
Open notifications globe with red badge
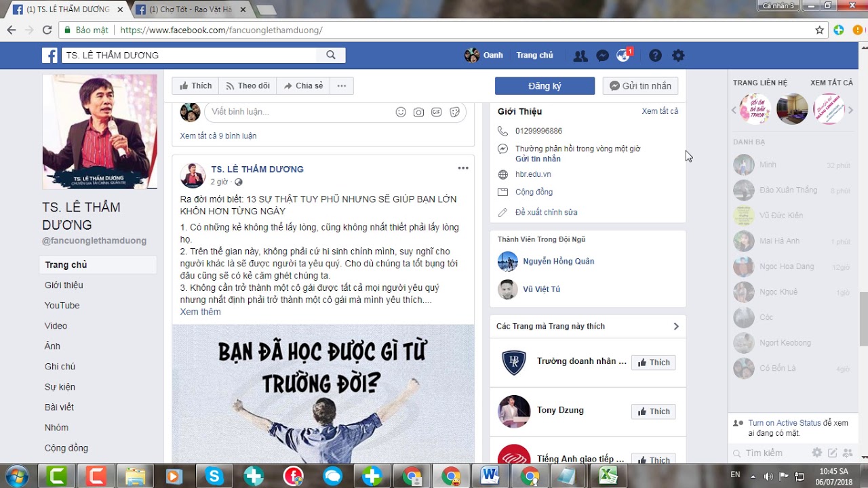(623, 56)
